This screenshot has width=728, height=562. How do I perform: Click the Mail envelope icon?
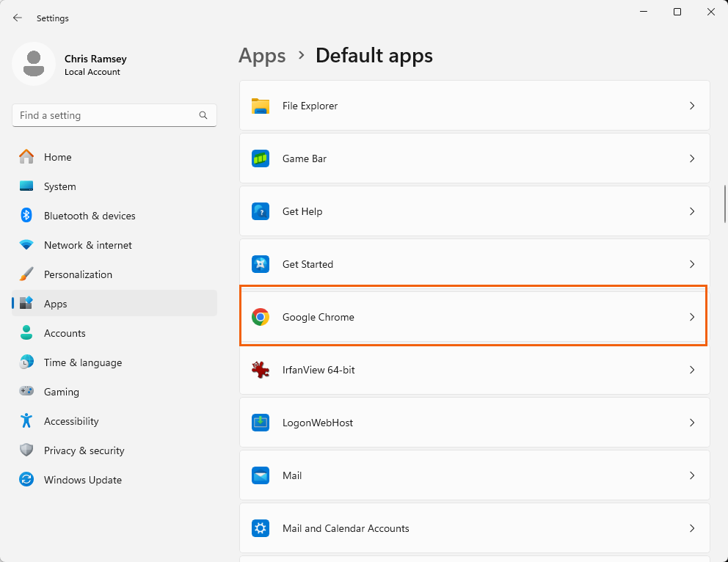(261, 475)
